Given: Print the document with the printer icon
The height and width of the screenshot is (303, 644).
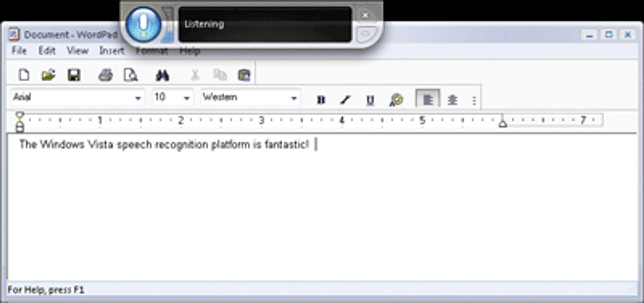Looking at the screenshot, I should tap(105, 75).
